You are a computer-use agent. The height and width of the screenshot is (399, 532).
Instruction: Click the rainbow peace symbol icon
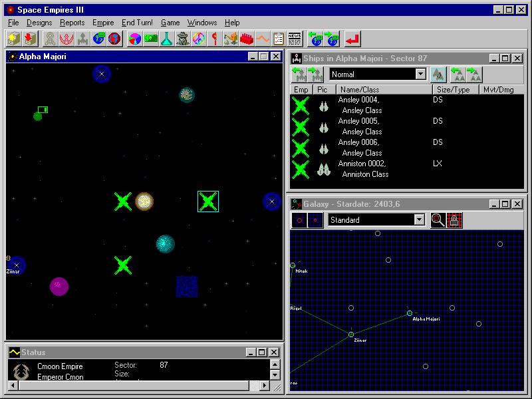198,39
